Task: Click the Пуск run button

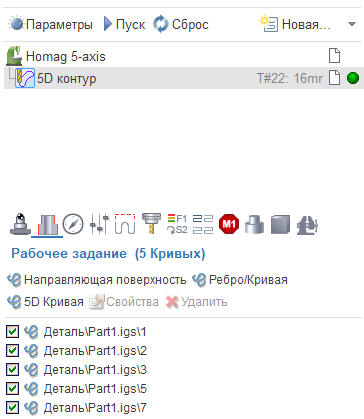Action: (x=124, y=24)
